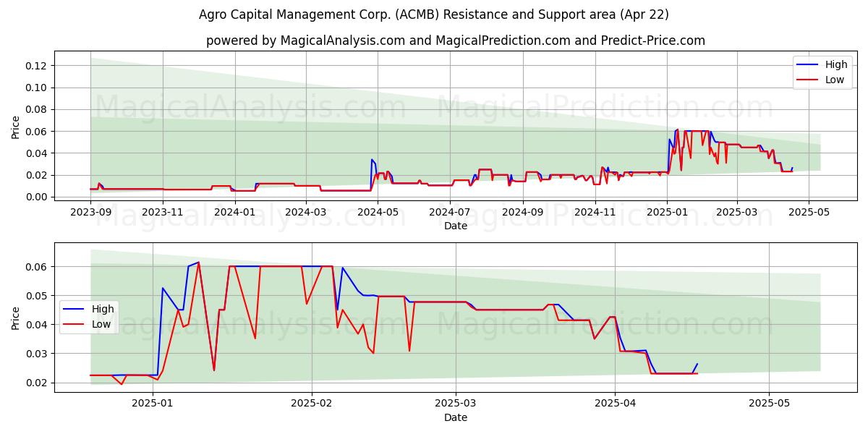Image resolution: width=868 pixels, height=434 pixels.
Task: Click the 2024-11 tick label
Action: pos(596,212)
